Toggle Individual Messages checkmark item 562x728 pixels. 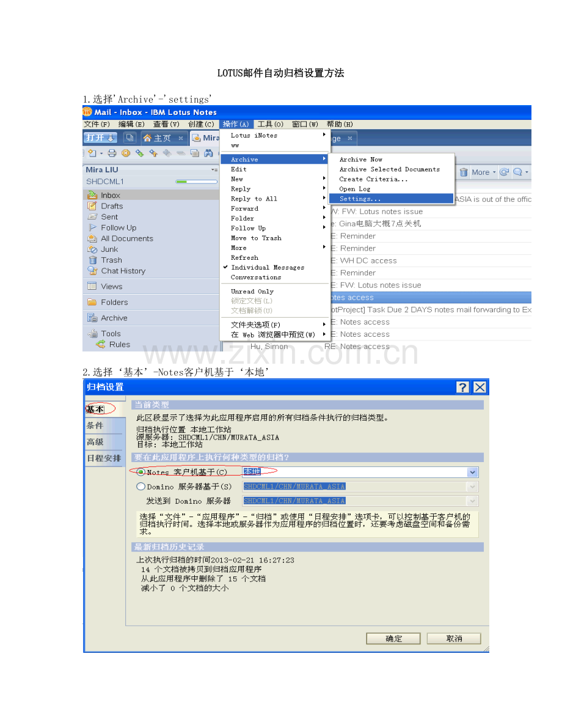coord(268,268)
